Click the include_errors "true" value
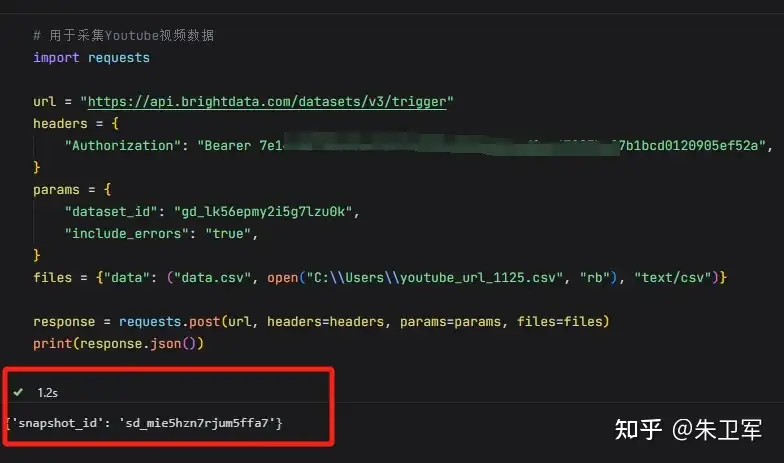The height and width of the screenshot is (463, 784). coord(228,234)
